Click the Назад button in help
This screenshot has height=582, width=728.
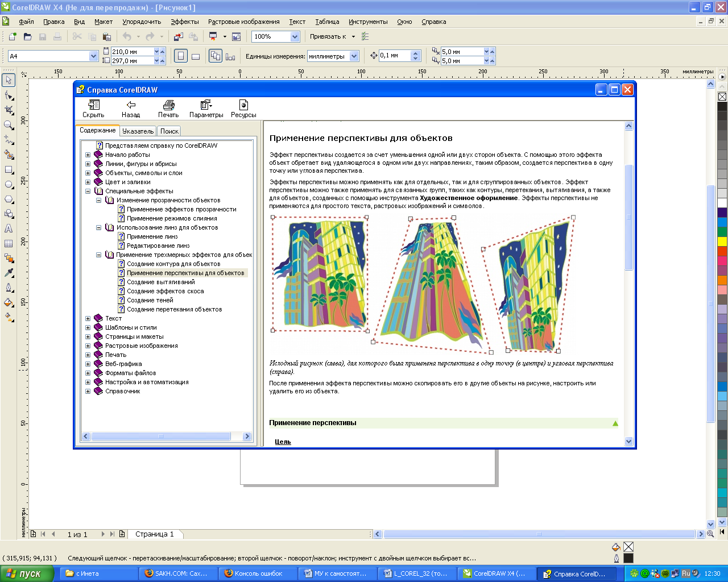(131, 109)
